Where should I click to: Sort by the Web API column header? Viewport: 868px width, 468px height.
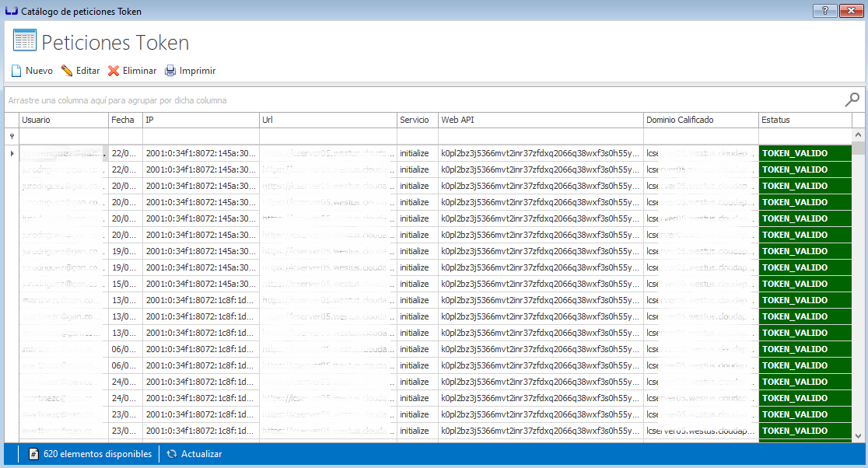(541, 120)
